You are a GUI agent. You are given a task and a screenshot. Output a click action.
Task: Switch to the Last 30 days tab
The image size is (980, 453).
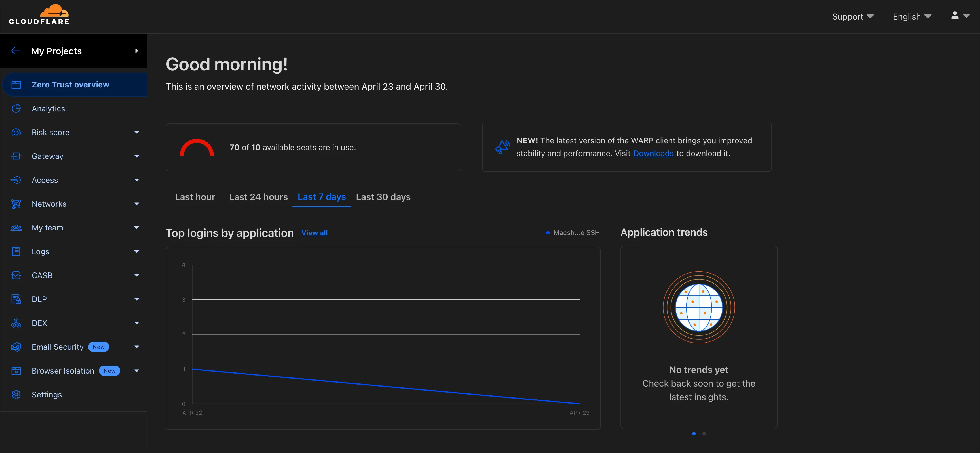(x=383, y=197)
